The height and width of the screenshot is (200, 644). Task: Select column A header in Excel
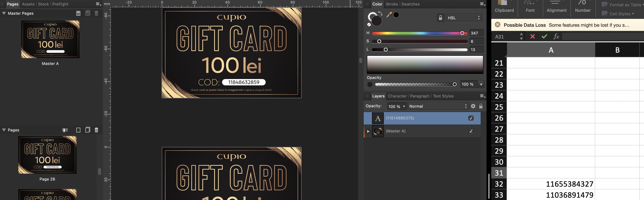click(x=551, y=50)
